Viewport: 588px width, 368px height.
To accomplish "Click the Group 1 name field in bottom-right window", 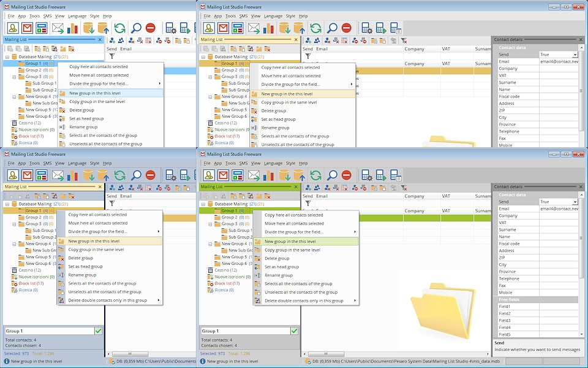I will click(245, 331).
